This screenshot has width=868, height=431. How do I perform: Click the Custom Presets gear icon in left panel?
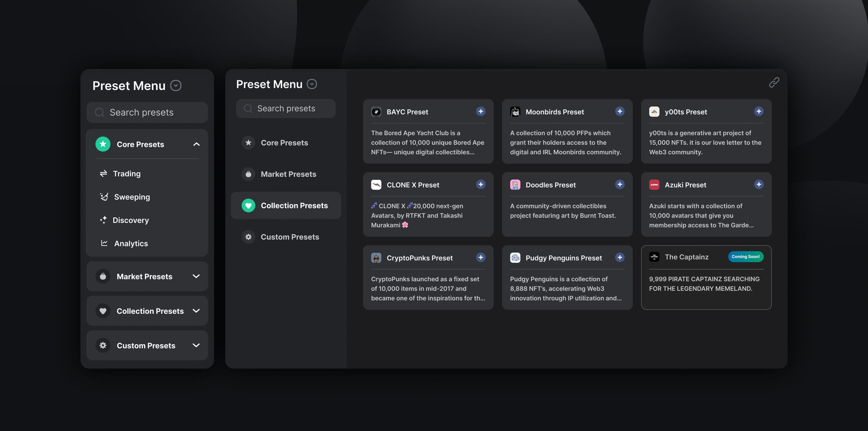click(x=103, y=345)
